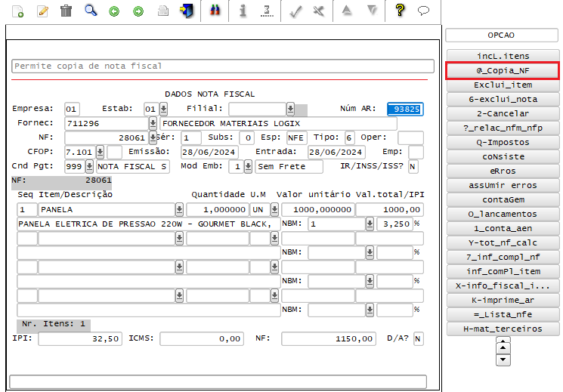The width and height of the screenshot is (563, 392).
Task: Click the @_Copia_NF option button
Action: coord(503,70)
